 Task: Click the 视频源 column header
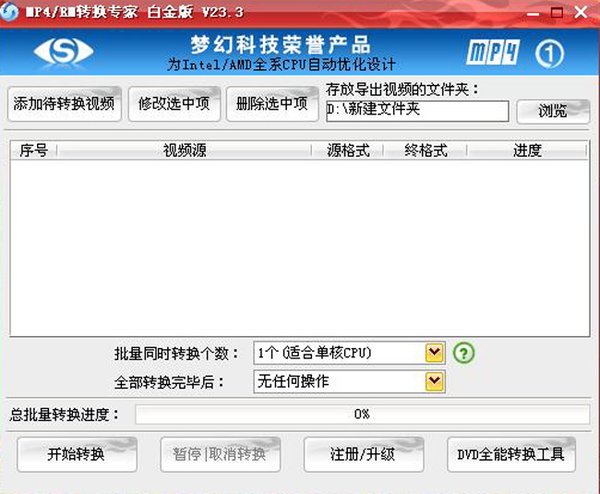[184, 150]
